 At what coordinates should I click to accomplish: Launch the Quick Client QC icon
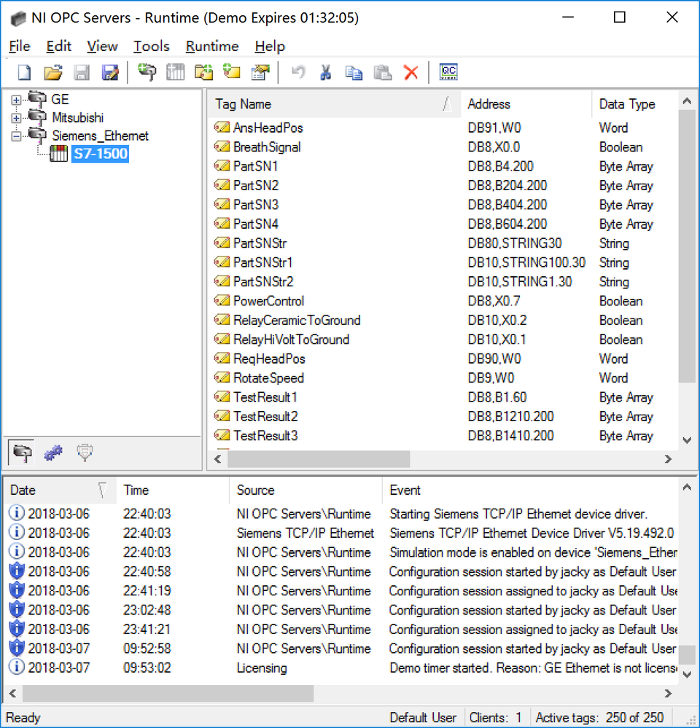point(448,72)
